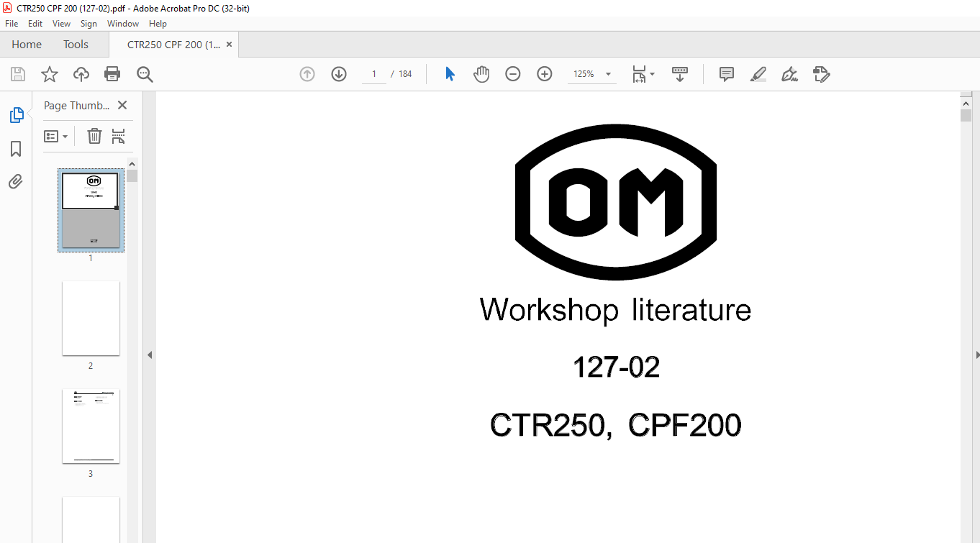Close the CTR250 CPF 200 document tab
Viewport: 980px width, 543px height.
(230, 44)
